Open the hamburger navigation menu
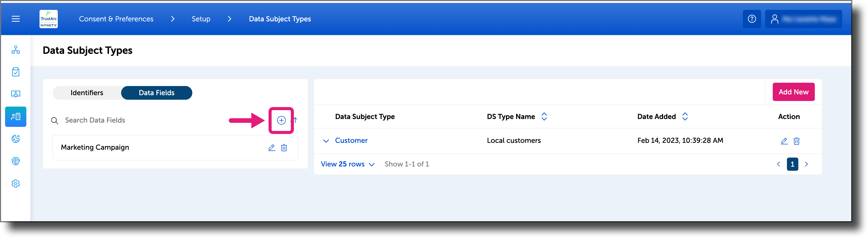 [15, 19]
